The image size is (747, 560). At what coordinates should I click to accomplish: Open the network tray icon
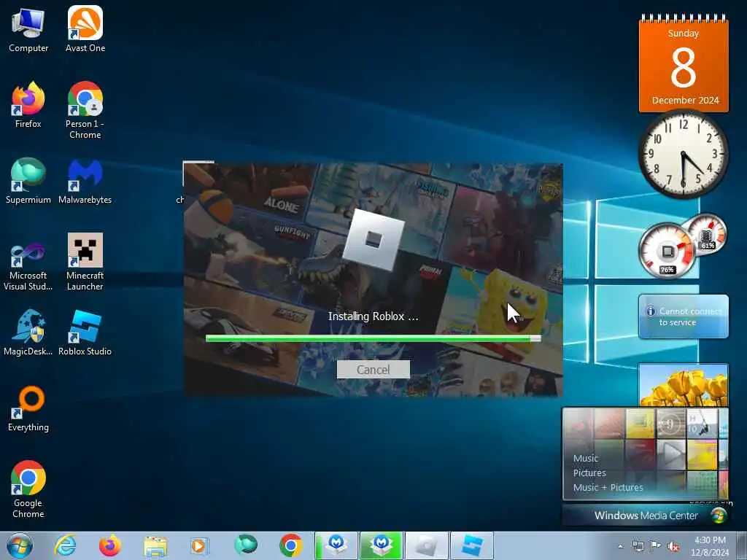click(638, 546)
